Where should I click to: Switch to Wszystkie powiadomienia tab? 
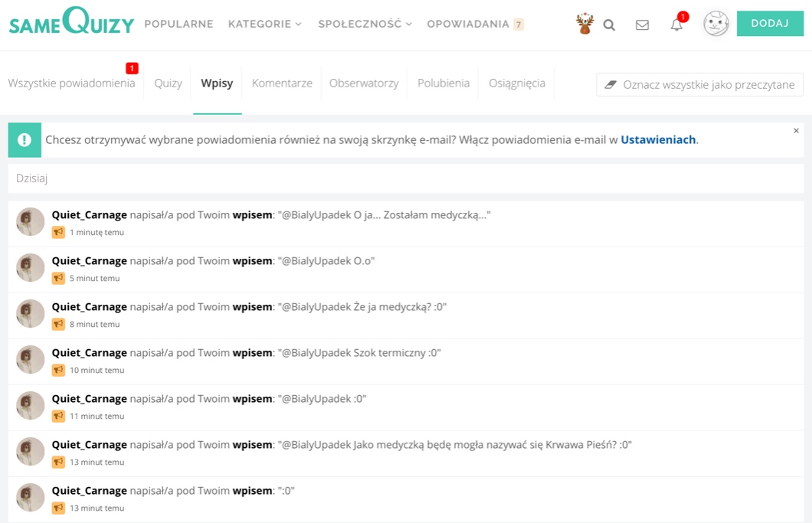pyautogui.click(x=71, y=83)
